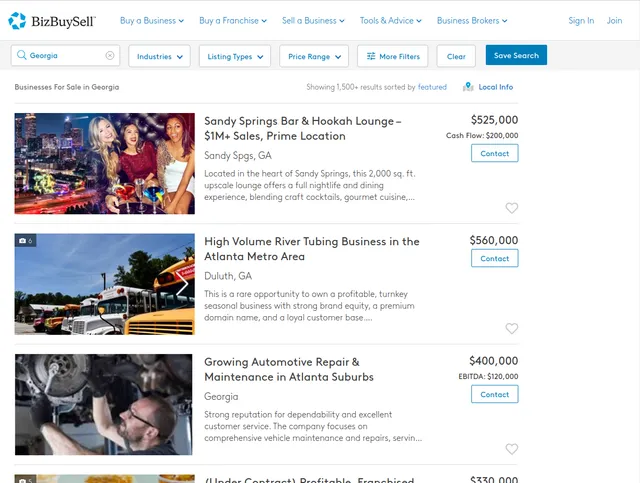This screenshot has height=483, width=640.
Task: Click the Sign In link
Action: [580, 20]
